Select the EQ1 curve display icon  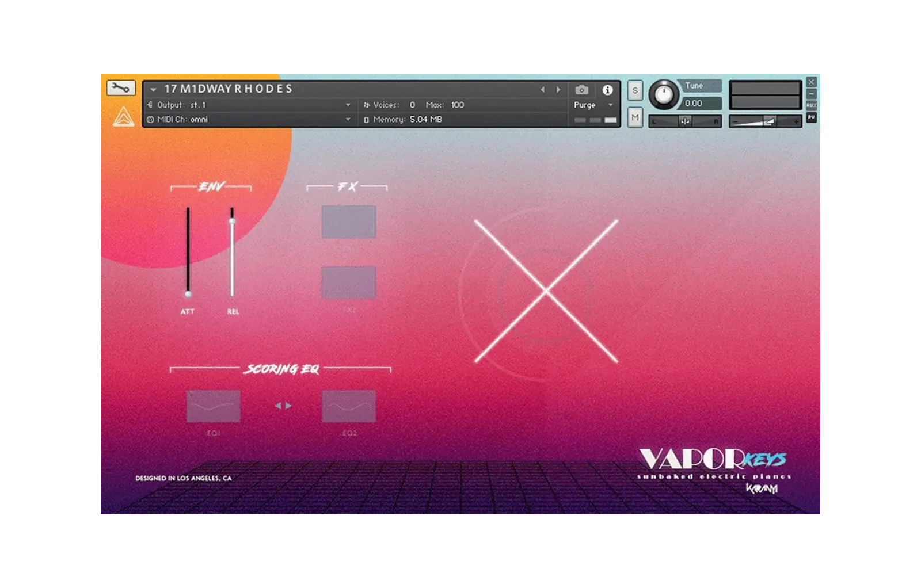click(214, 406)
